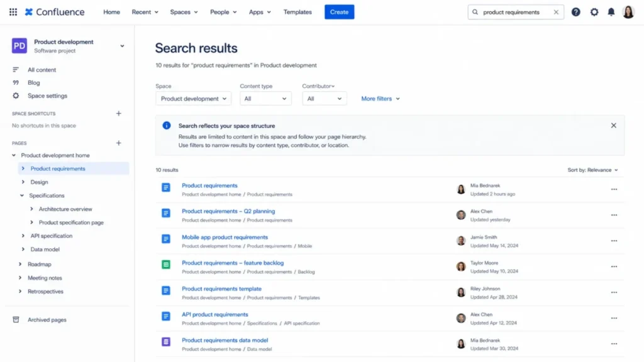Open more actions for Product requirements result

coord(614,189)
